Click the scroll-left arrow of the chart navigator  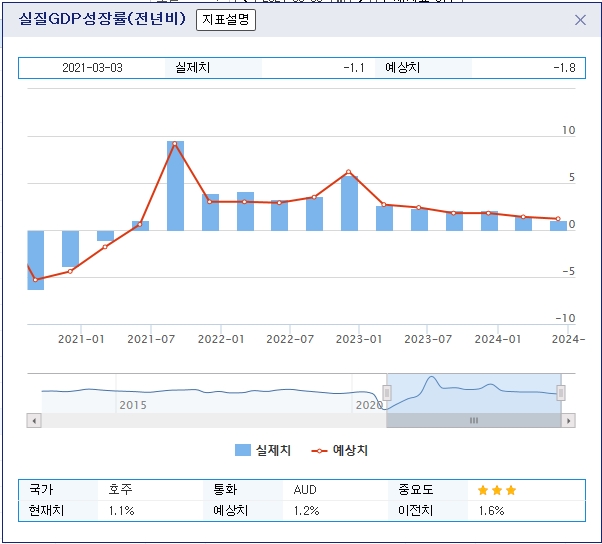pyautogui.click(x=34, y=420)
